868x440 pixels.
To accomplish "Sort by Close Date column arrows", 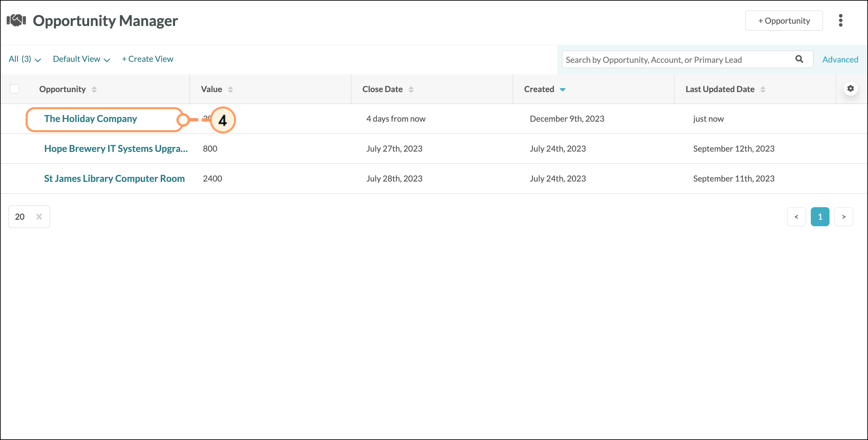I will point(411,89).
